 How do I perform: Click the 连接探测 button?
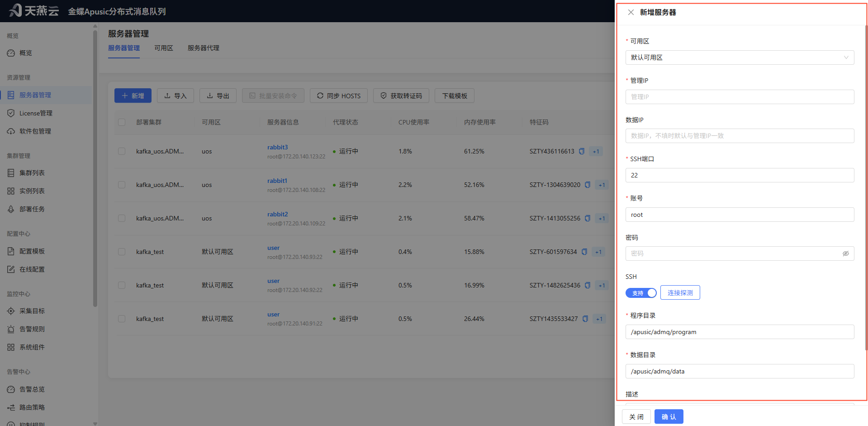tap(680, 292)
